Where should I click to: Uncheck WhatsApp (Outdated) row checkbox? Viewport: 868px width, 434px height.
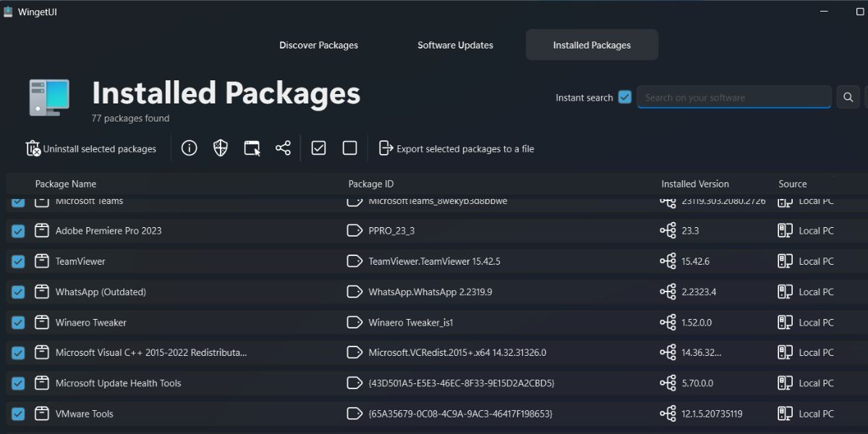pos(18,292)
